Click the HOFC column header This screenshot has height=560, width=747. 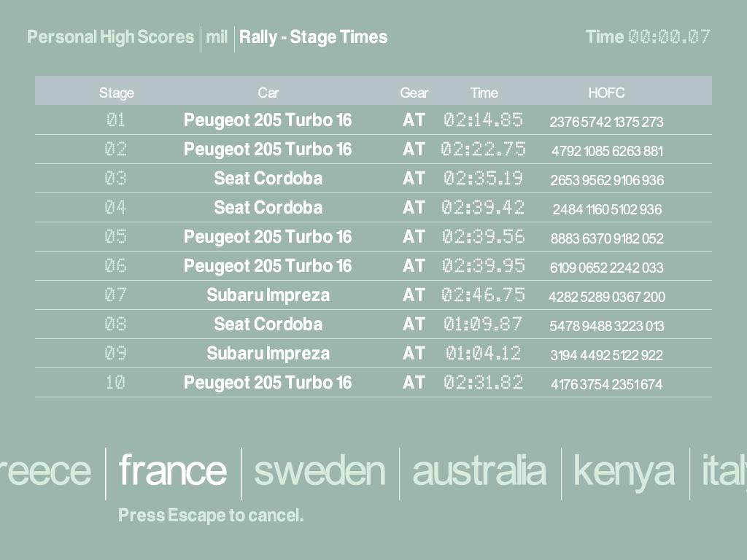pyautogui.click(x=606, y=93)
